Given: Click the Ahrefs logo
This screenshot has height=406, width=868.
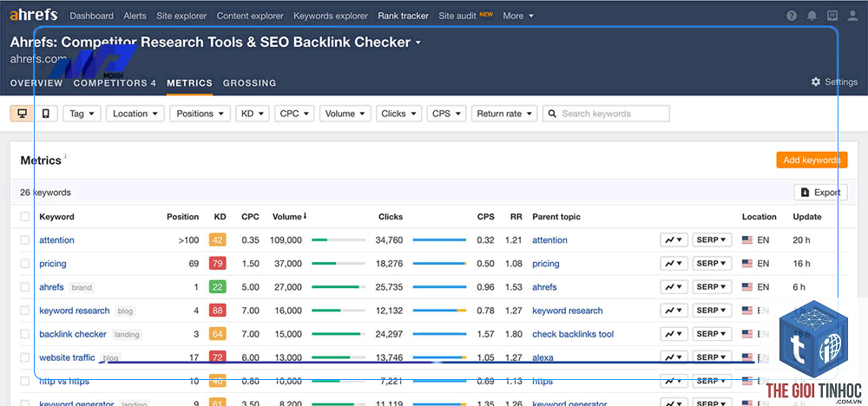Looking at the screenshot, I should point(33,15).
